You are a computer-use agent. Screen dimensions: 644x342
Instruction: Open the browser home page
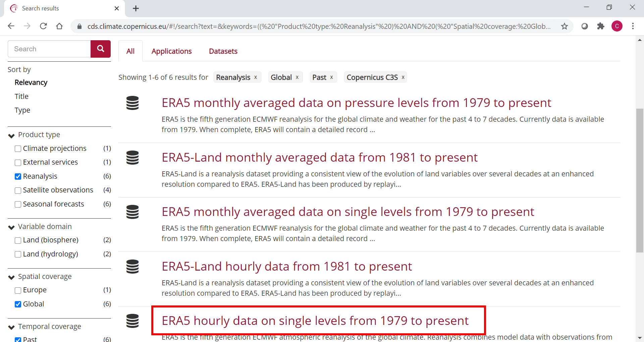tap(59, 26)
